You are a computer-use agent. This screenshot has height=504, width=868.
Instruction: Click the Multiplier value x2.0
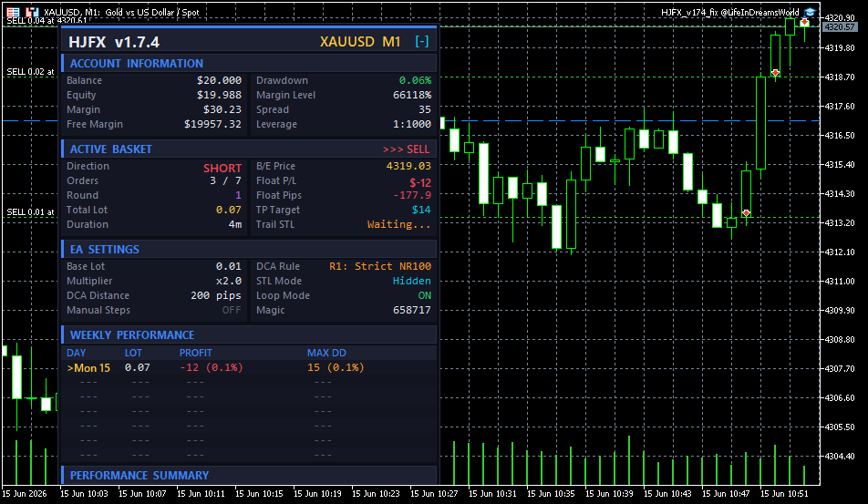(x=229, y=281)
